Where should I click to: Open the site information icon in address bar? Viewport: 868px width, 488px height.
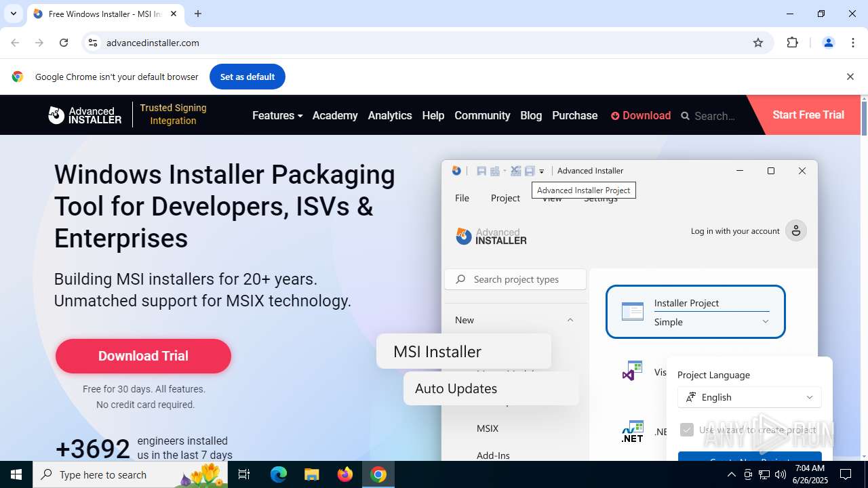point(93,43)
